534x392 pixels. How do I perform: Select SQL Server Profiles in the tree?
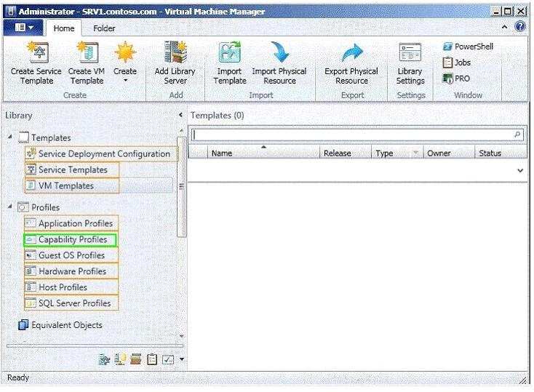pyautogui.click(x=71, y=303)
